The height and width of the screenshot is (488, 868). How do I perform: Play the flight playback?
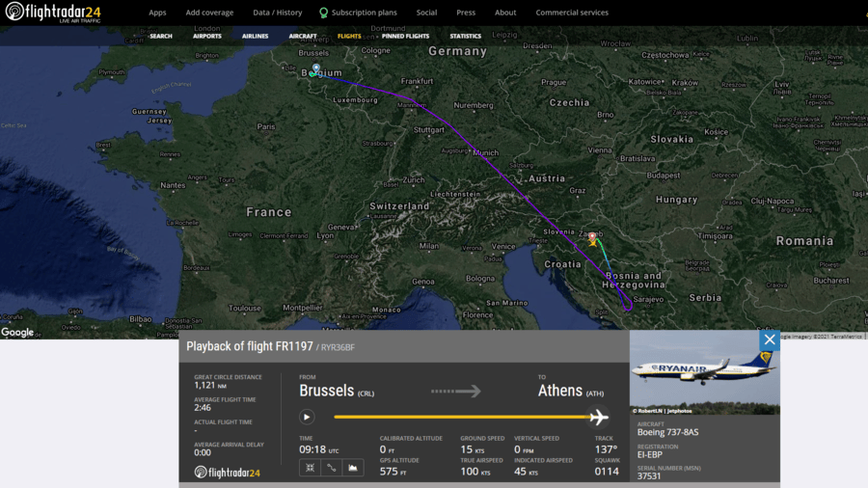coord(307,417)
